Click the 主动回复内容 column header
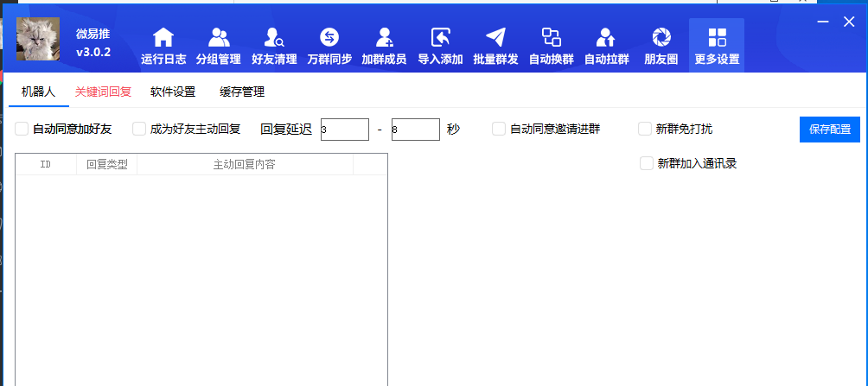The width and height of the screenshot is (868, 386). [245, 164]
